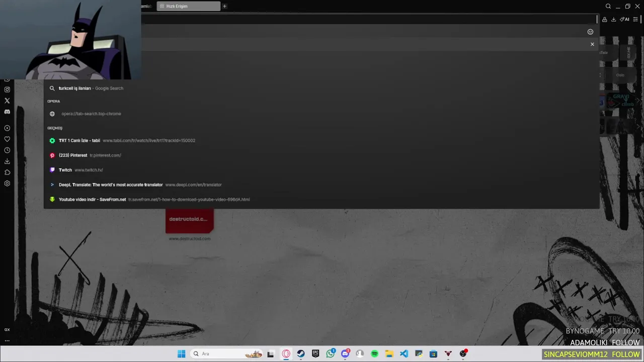Open Microsoft Store from the taskbar
This screenshot has height=362, width=644.
433,354
